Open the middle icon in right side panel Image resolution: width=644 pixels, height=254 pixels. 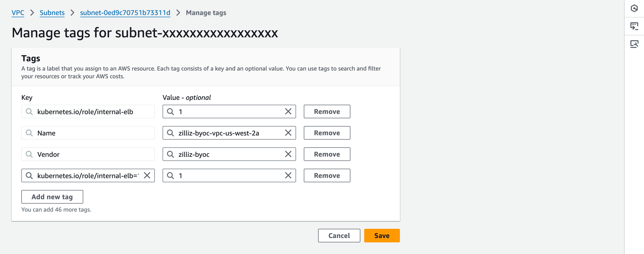click(x=634, y=26)
